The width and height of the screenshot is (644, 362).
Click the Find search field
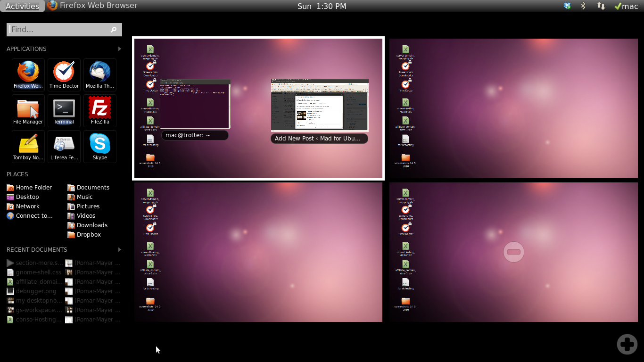tap(59, 29)
